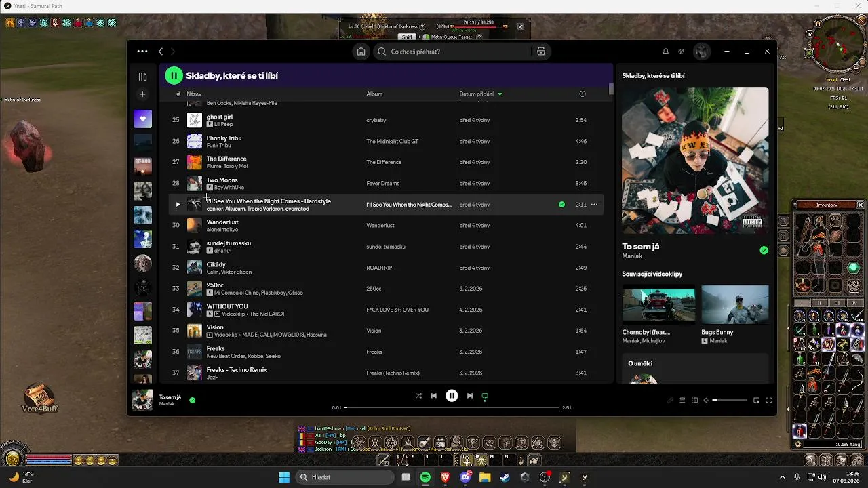Open Spotify Home

[x=361, y=52]
